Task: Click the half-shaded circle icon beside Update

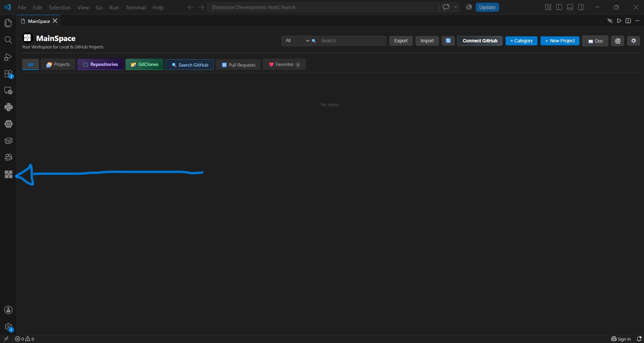Action: (x=469, y=7)
